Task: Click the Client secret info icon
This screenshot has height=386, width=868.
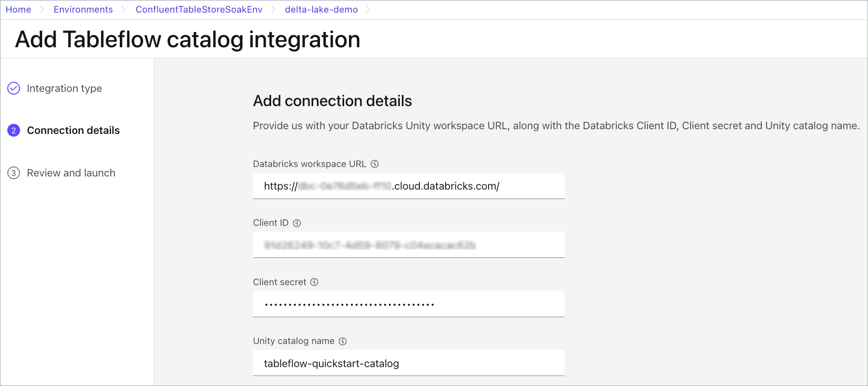Action: (314, 282)
